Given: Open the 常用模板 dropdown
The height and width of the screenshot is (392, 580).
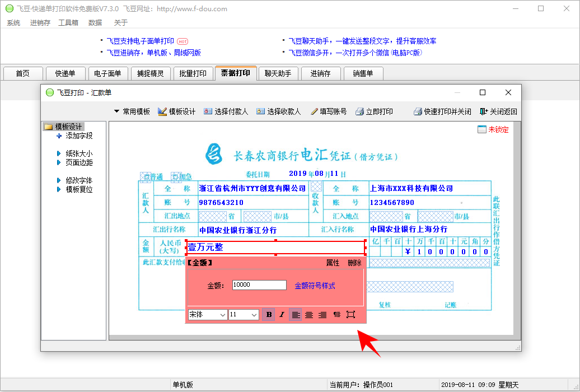Looking at the screenshot, I should click(x=132, y=111).
